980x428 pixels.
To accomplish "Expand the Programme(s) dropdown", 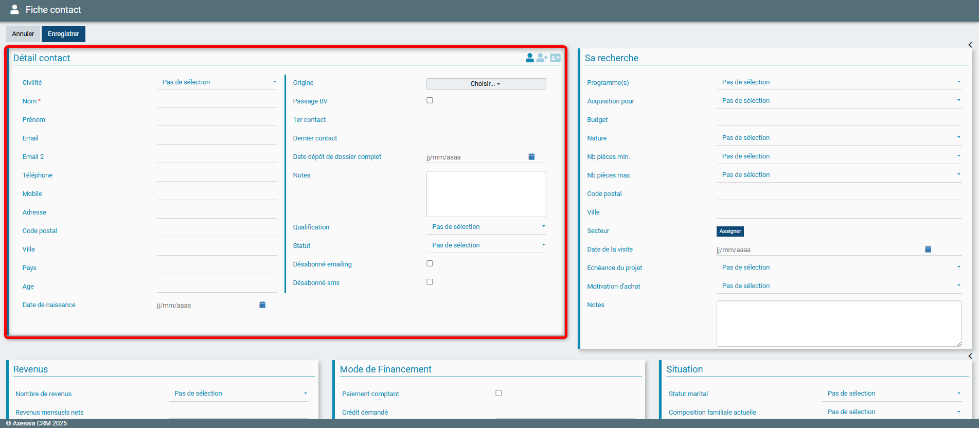I will [x=839, y=82].
